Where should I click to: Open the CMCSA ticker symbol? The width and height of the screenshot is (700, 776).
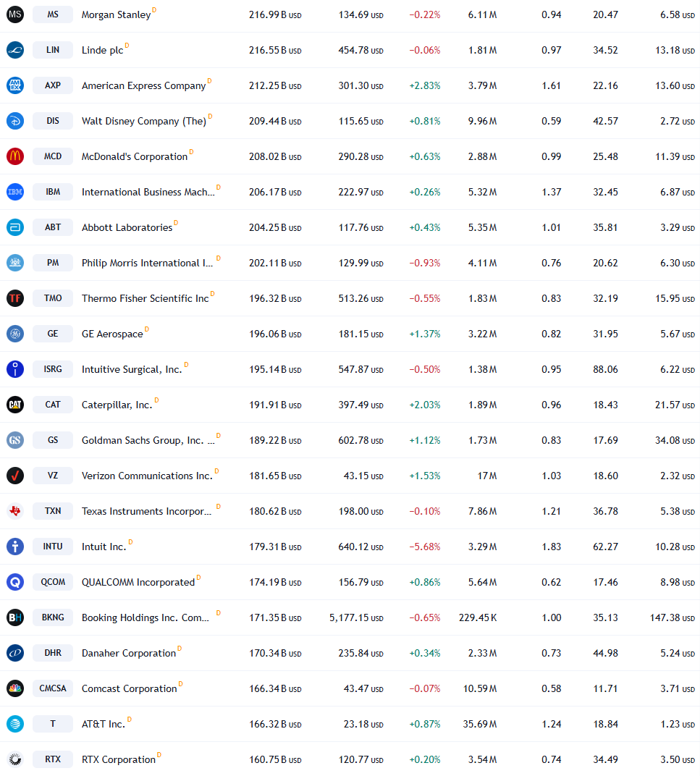coord(53,688)
